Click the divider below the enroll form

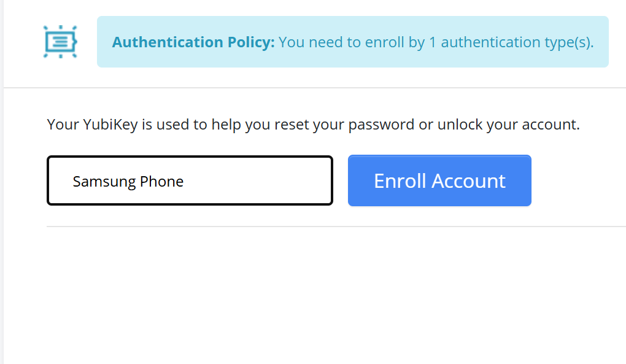click(x=335, y=227)
